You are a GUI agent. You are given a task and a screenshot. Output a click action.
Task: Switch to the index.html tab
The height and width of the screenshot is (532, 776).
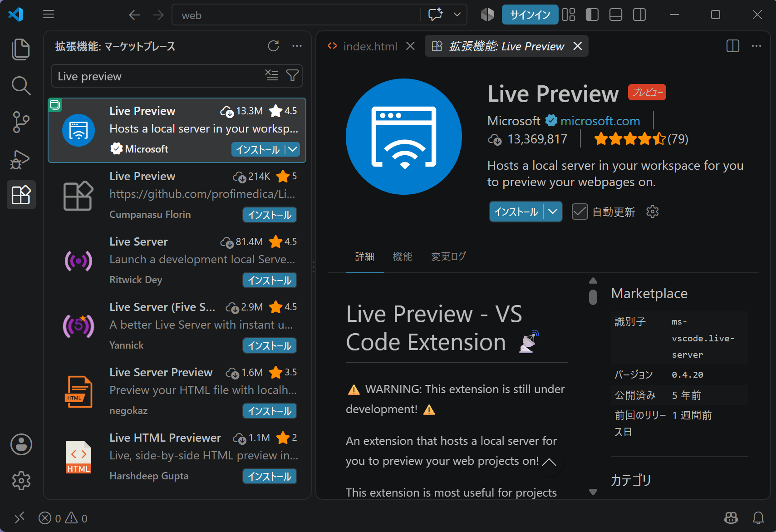tap(370, 46)
